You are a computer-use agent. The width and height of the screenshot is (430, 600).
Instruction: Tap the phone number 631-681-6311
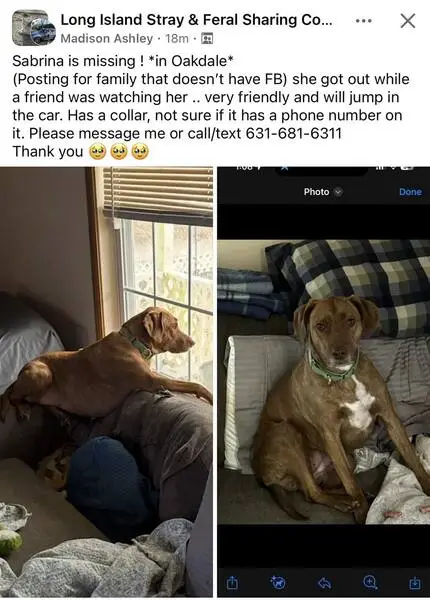pyautogui.click(x=293, y=134)
